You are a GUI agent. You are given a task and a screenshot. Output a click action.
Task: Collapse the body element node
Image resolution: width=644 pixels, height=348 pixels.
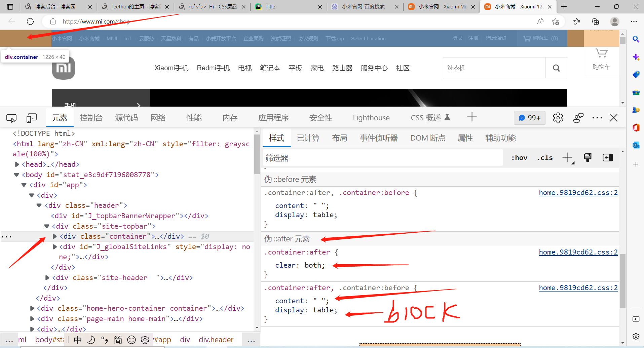[x=16, y=175]
